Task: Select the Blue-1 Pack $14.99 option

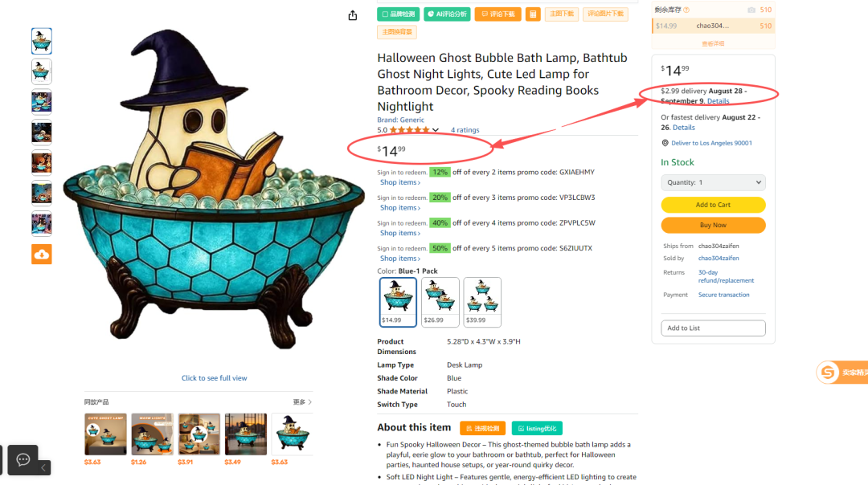Action: coord(398,302)
